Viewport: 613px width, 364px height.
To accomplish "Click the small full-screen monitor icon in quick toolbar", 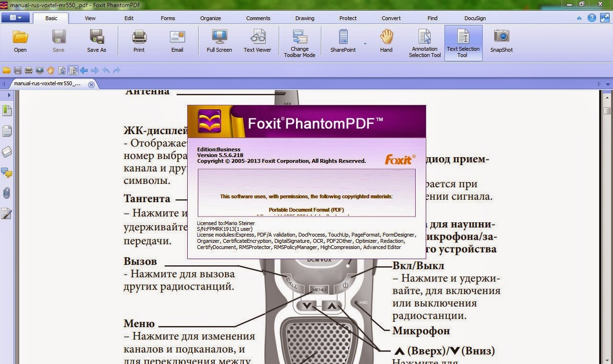I will coord(40,70).
